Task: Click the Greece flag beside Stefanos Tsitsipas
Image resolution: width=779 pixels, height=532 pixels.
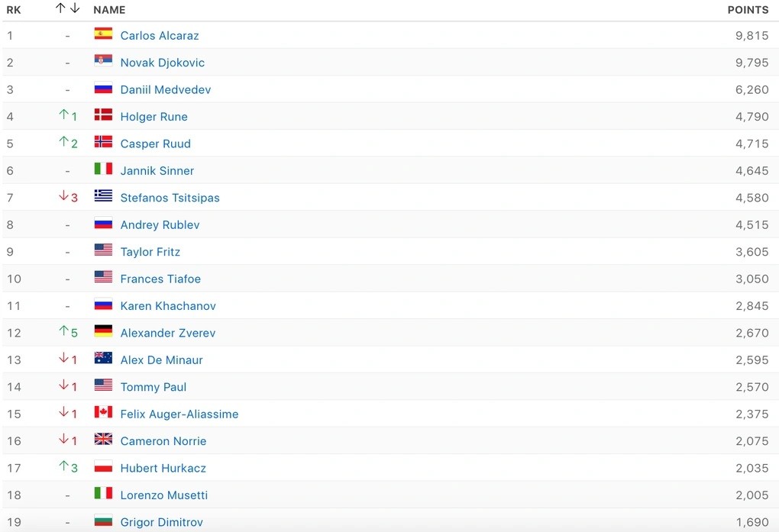Action: pyautogui.click(x=103, y=196)
